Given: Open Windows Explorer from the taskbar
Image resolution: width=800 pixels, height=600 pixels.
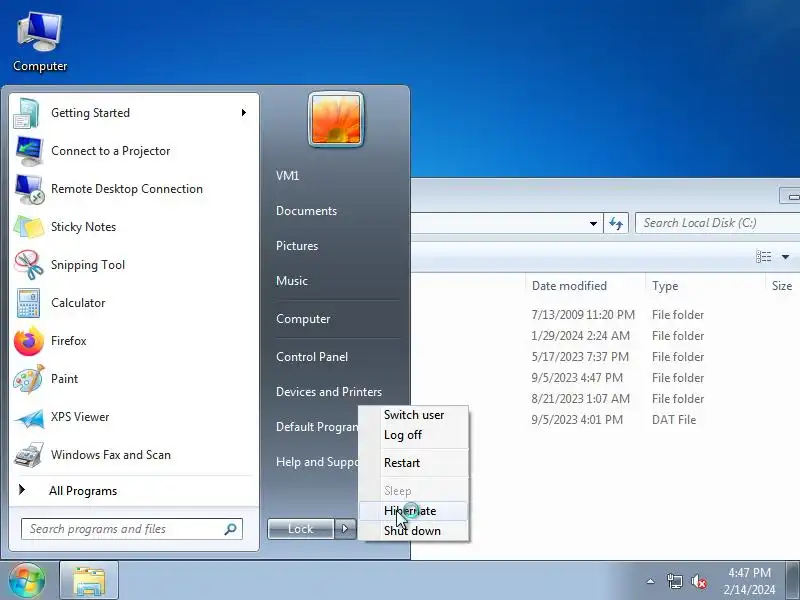Looking at the screenshot, I should pos(89,581).
